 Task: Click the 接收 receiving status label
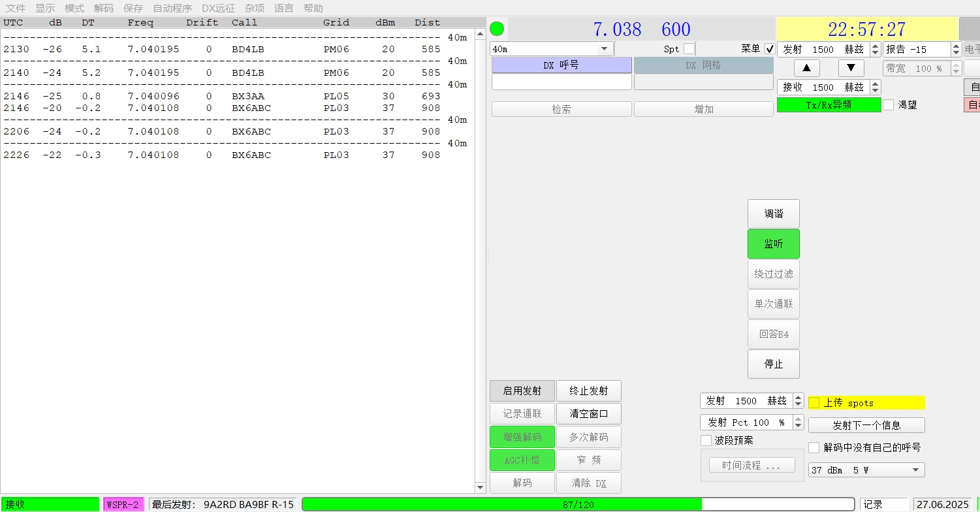[x=50, y=505]
